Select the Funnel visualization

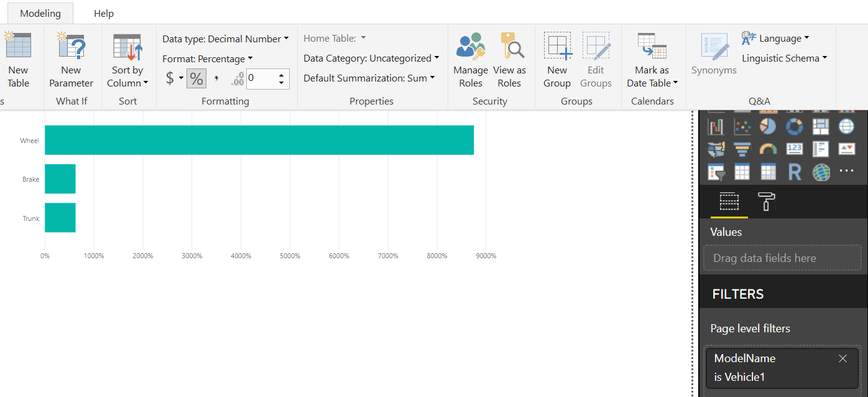pos(742,149)
